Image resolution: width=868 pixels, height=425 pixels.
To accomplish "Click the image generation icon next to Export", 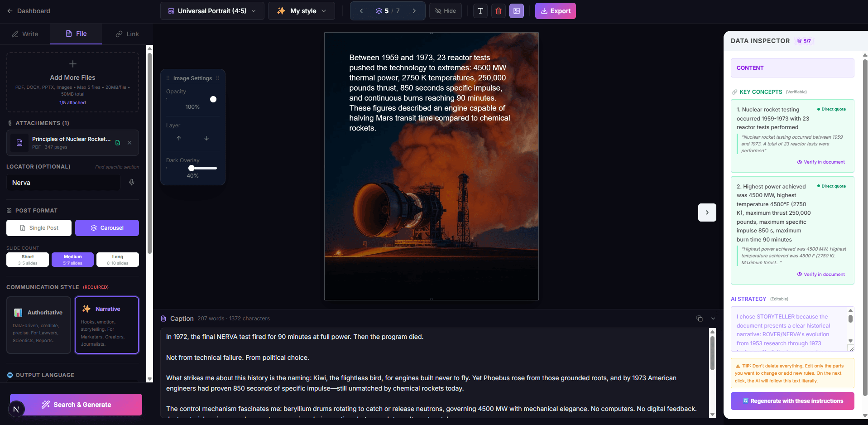I will click(516, 10).
